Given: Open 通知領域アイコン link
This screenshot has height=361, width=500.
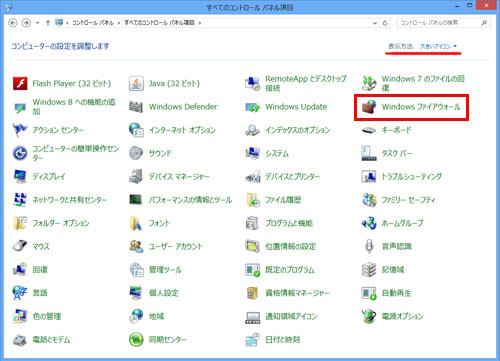Looking at the screenshot, I should (291, 316).
